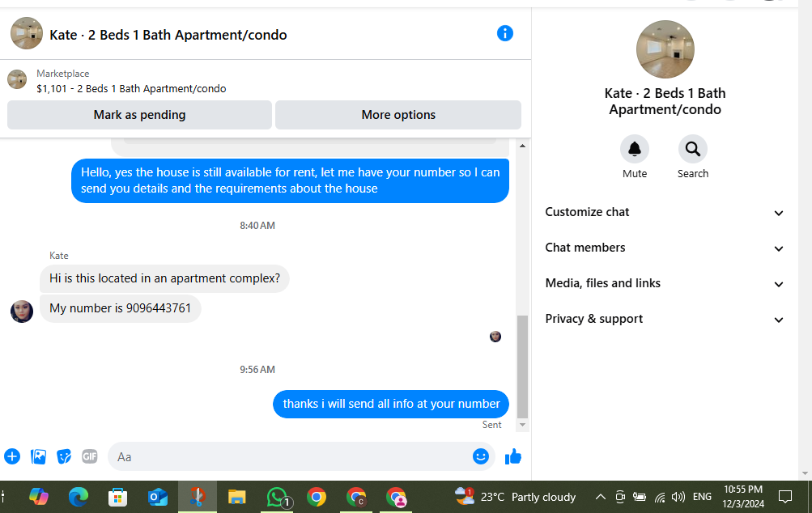Open conversation info with the blue i icon
Screen dimensions: 812x513
tap(505, 34)
